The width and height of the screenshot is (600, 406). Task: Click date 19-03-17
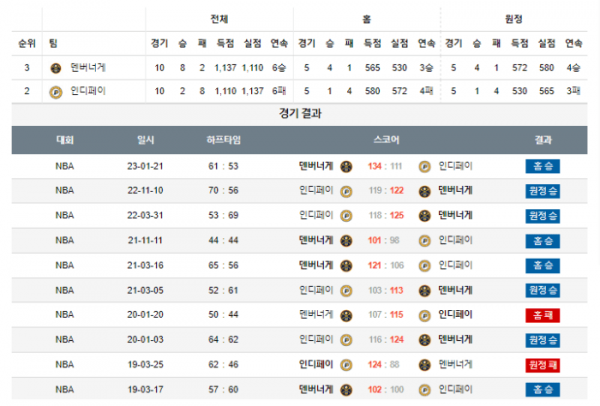click(145, 390)
